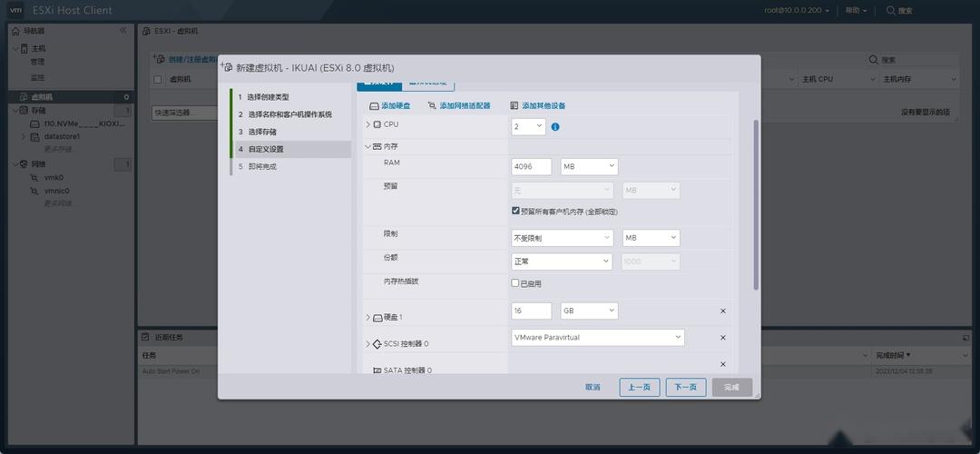Open 监控 under host in navigator
The image size is (980, 454).
(x=37, y=77)
